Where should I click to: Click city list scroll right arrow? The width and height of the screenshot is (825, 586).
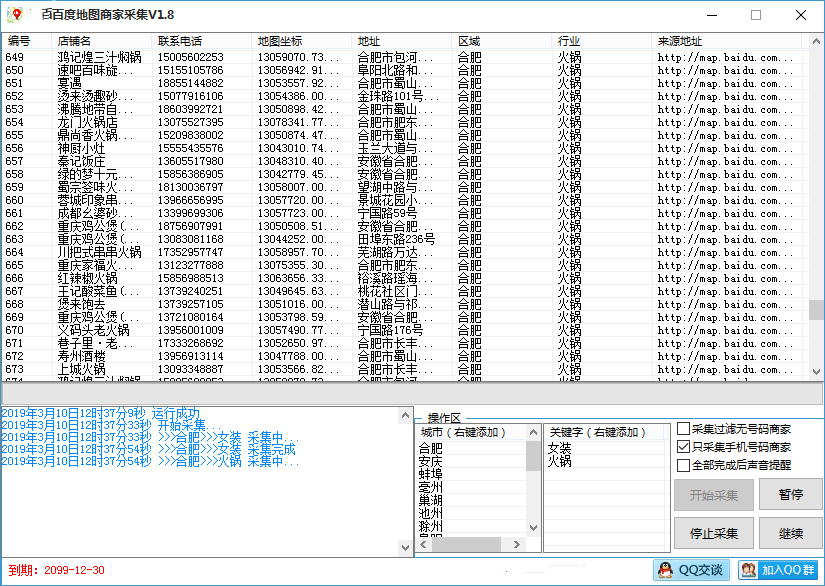(517, 544)
